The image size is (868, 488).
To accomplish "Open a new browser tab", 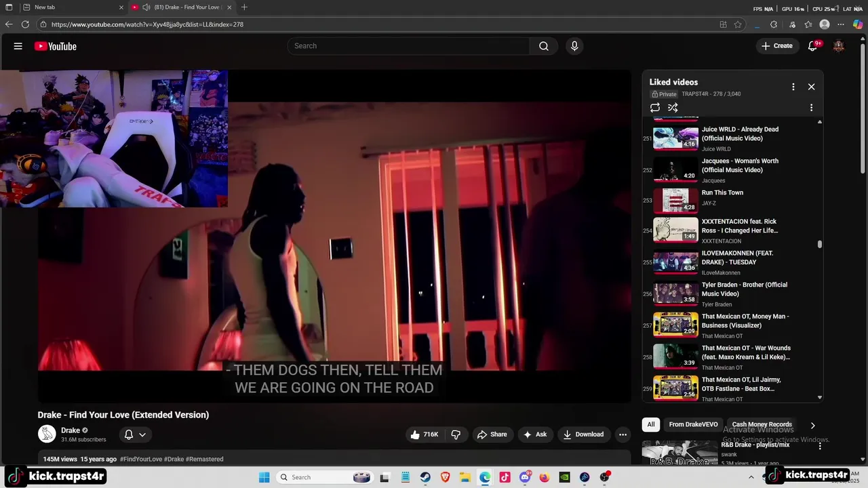I will click(x=244, y=7).
